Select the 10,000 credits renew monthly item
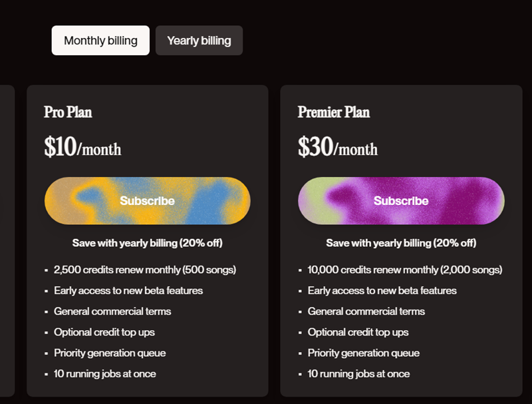Screen dimensions: 532x404 coord(404,270)
